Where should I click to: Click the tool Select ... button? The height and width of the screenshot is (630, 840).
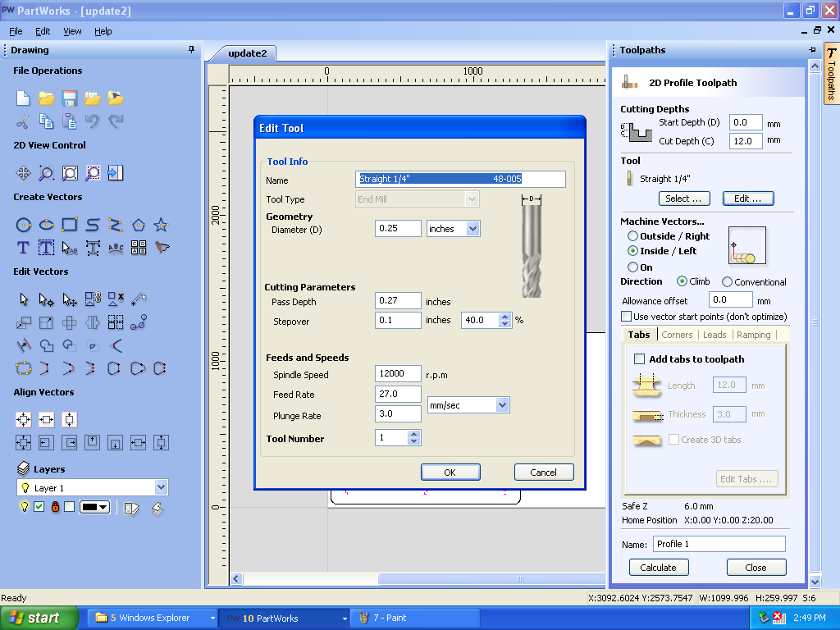click(684, 199)
